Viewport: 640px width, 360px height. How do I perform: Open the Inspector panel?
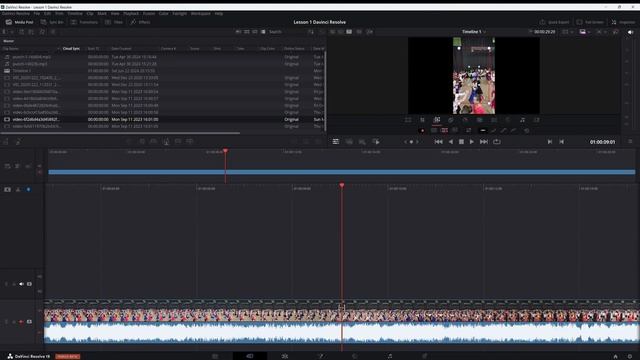(x=623, y=22)
